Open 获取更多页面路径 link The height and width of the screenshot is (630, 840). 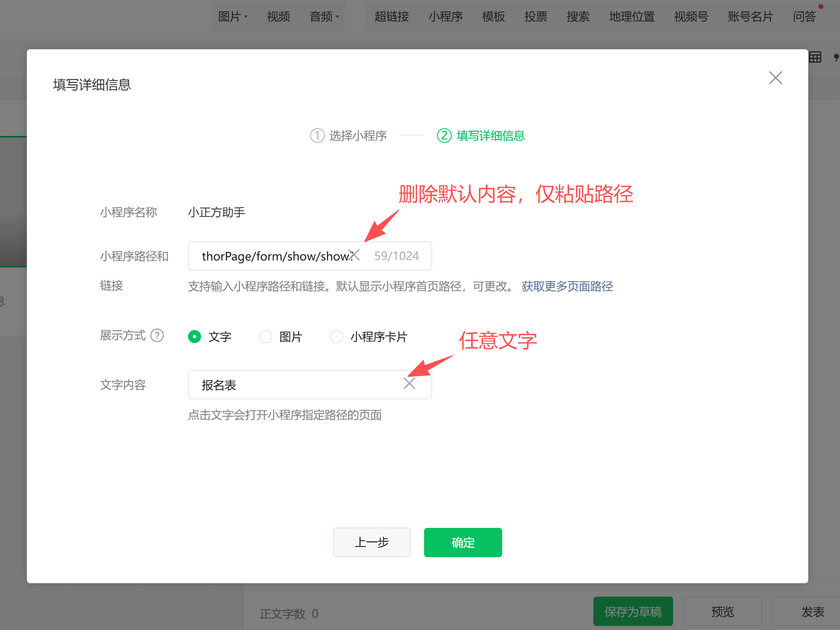pyautogui.click(x=567, y=287)
